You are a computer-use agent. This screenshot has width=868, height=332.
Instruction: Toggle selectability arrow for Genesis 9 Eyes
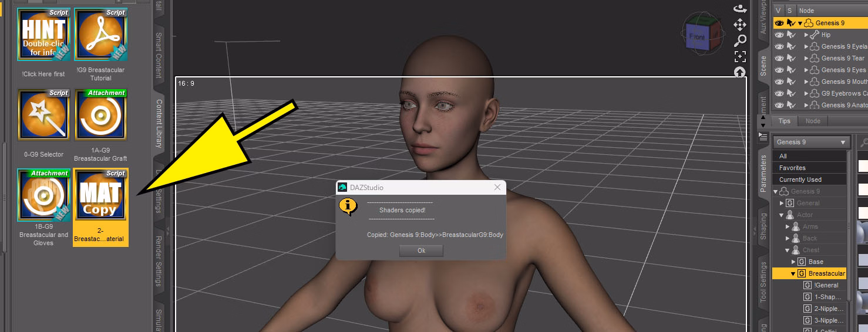click(x=791, y=70)
